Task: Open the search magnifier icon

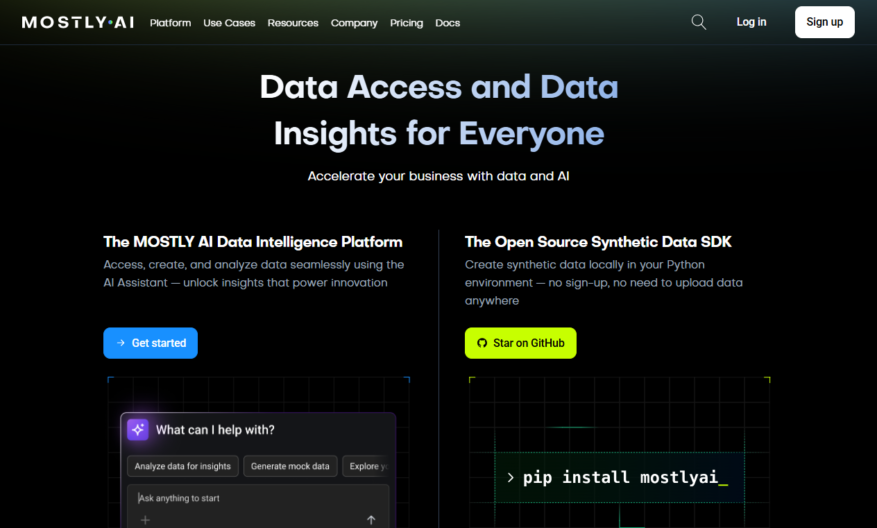Action: coord(699,22)
